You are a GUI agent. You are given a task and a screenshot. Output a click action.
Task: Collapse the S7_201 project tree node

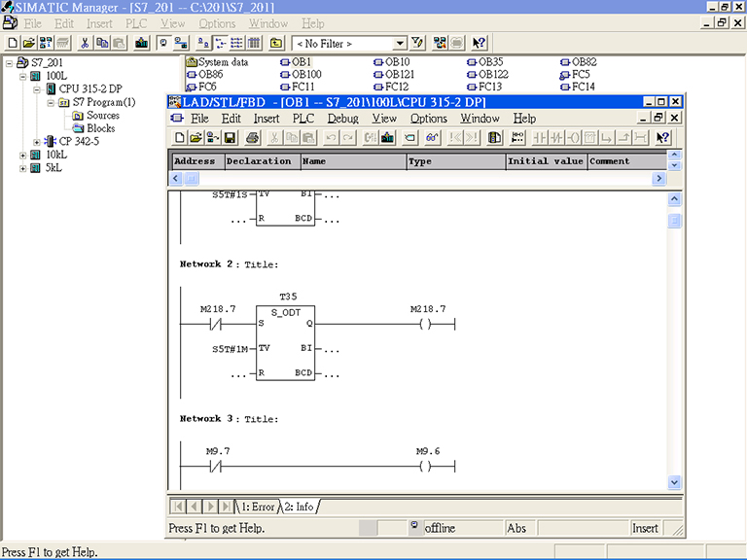coord(9,63)
